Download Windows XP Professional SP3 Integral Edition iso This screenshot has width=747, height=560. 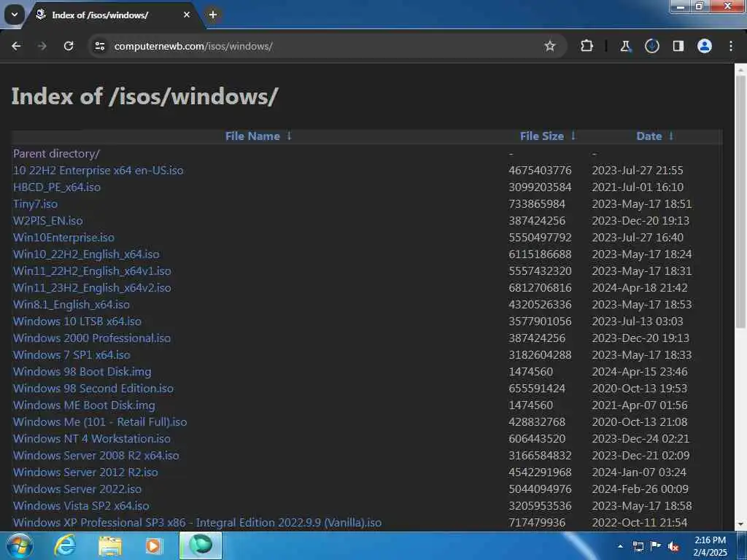coord(197,522)
